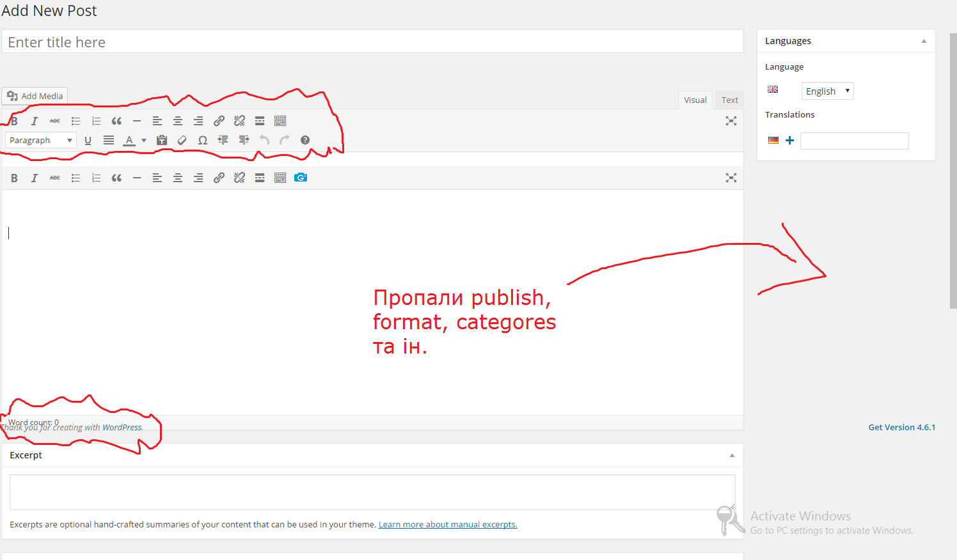This screenshot has width=957, height=560.
Task: Apply underline formatting to text
Action: (x=88, y=141)
